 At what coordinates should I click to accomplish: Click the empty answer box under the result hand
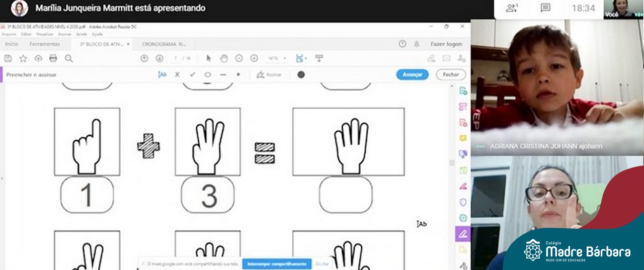coord(346,195)
